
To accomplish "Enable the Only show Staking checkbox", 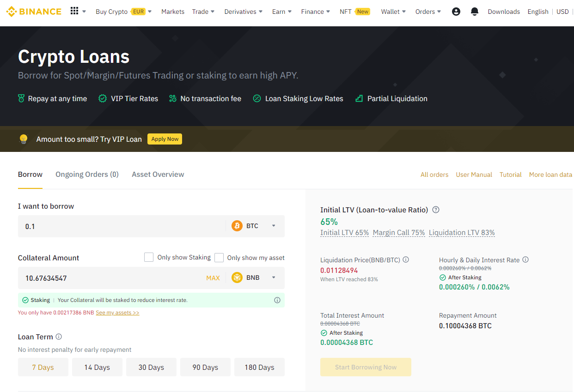I will click(149, 257).
